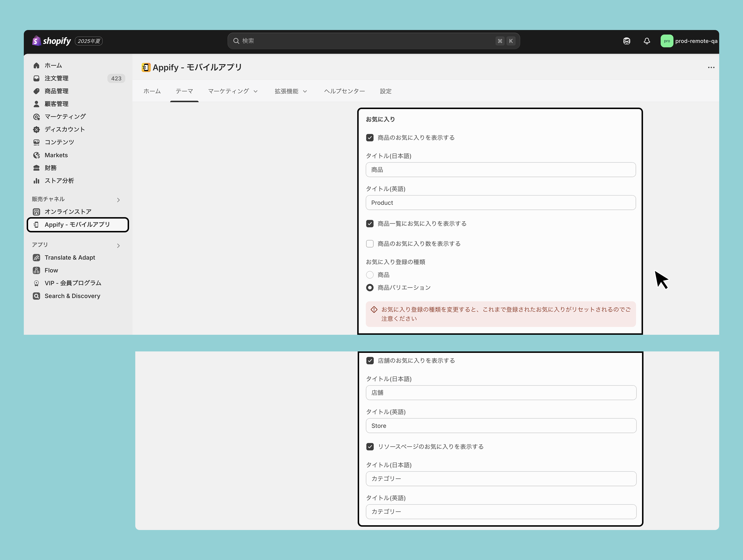Click the VIP 会員プログラム app icon

click(x=36, y=283)
